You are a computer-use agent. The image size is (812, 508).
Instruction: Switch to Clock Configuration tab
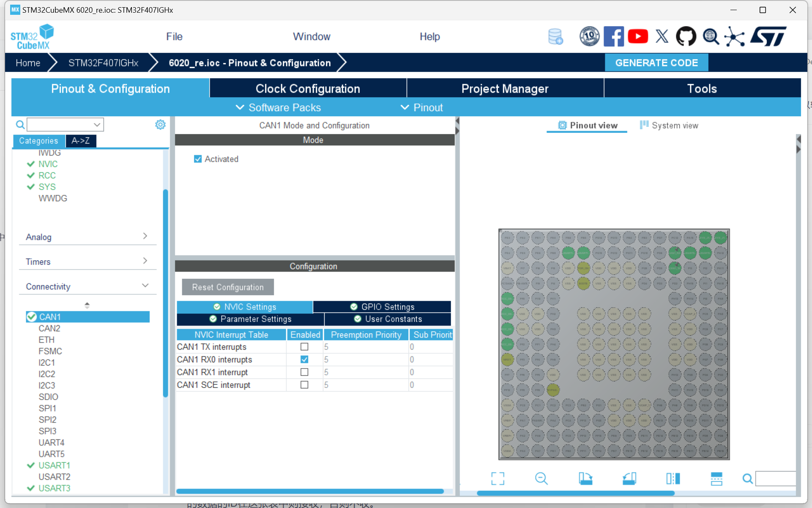pyautogui.click(x=308, y=88)
